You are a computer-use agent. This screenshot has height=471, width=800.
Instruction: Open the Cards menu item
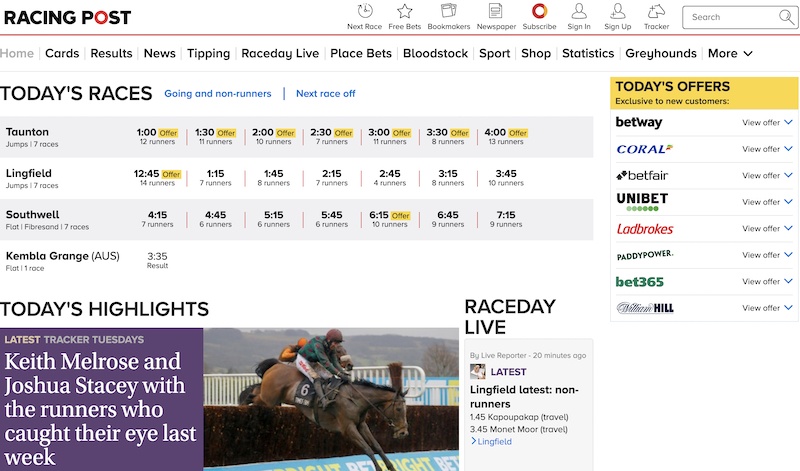coord(62,53)
